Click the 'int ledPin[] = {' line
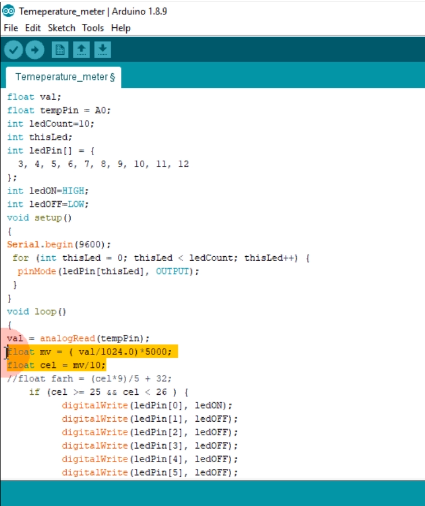Viewport: 425px width, 506px height. [51, 151]
